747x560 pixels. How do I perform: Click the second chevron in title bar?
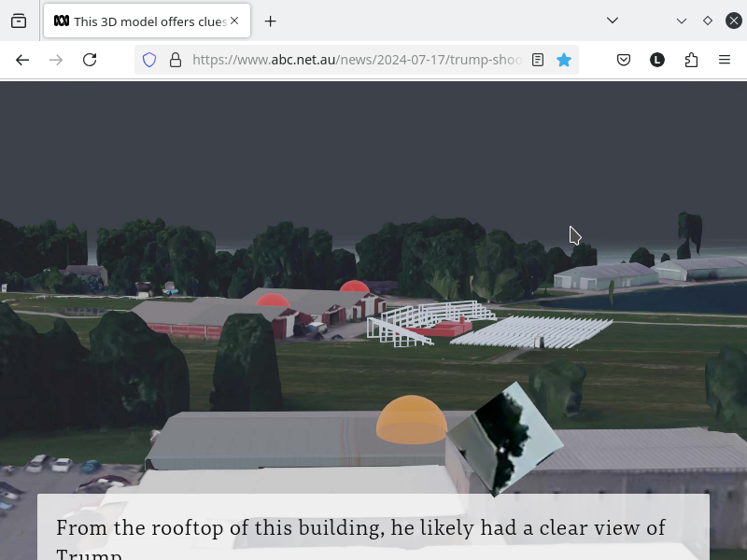(x=682, y=21)
